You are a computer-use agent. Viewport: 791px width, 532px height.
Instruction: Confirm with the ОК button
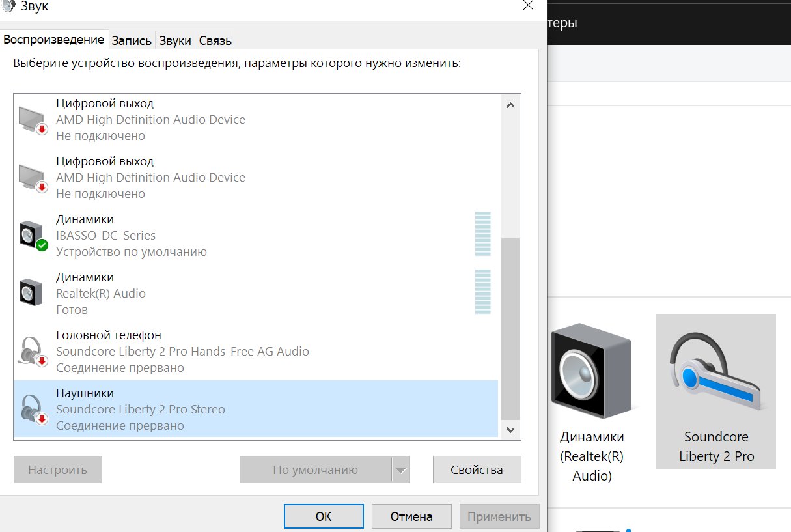[324, 516]
